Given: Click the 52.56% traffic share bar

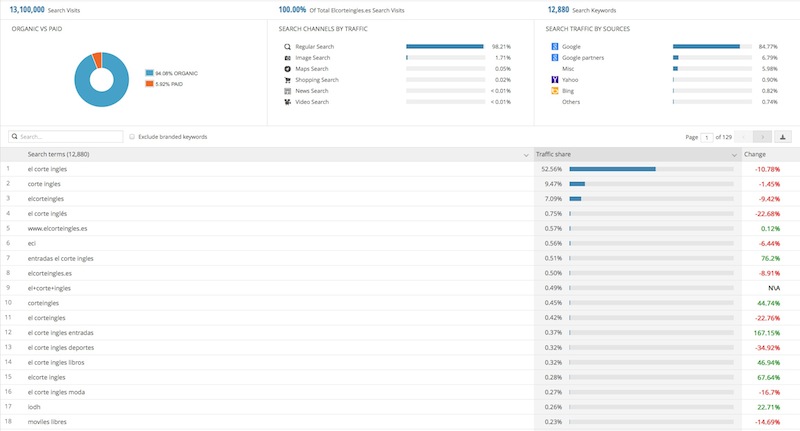Looking at the screenshot, I should click(x=652, y=169).
